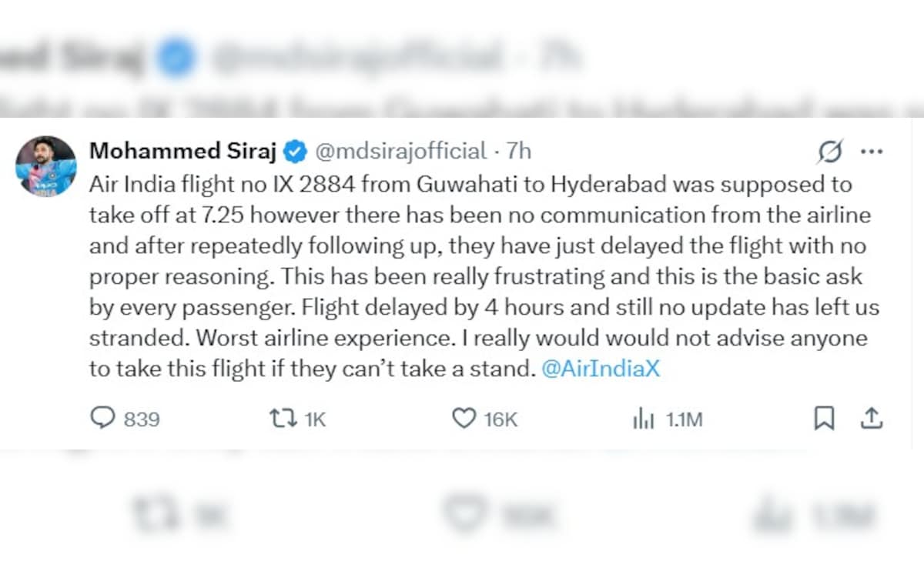924x568 pixels.
Task: Share the tweet using the upload icon
Action: pyautogui.click(x=872, y=418)
